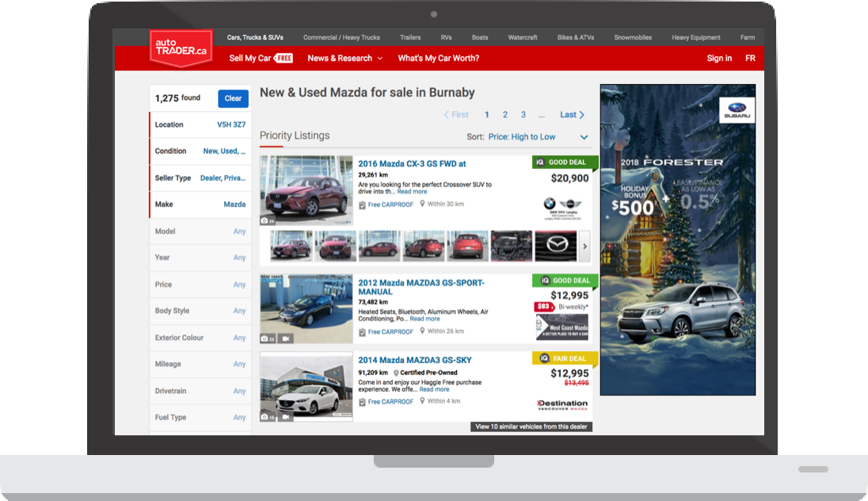Image resolution: width=868 pixels, height=501 pixels.
Task: Switch language to FR
Action: [x=750, y=58]
